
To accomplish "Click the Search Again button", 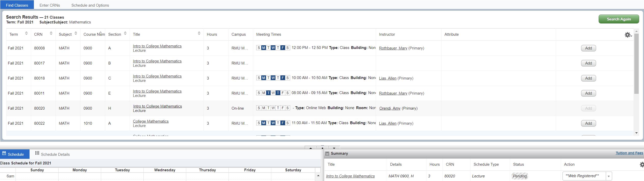I will [619, 19].
